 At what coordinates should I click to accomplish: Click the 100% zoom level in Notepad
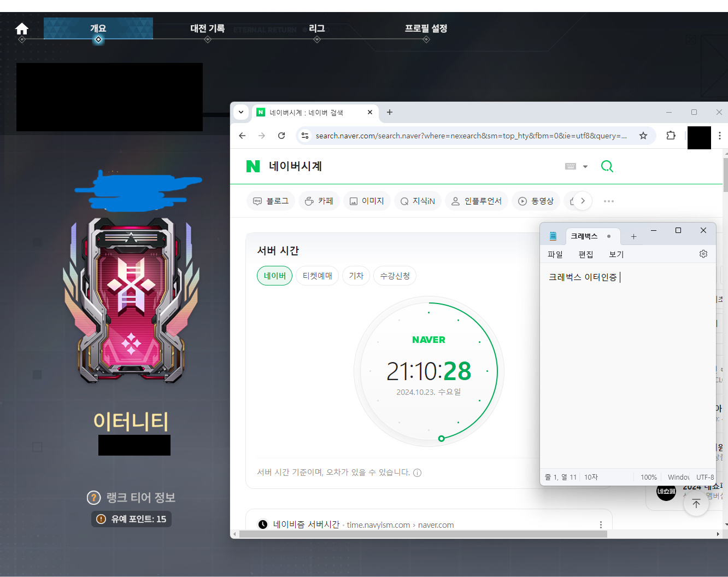649,477
